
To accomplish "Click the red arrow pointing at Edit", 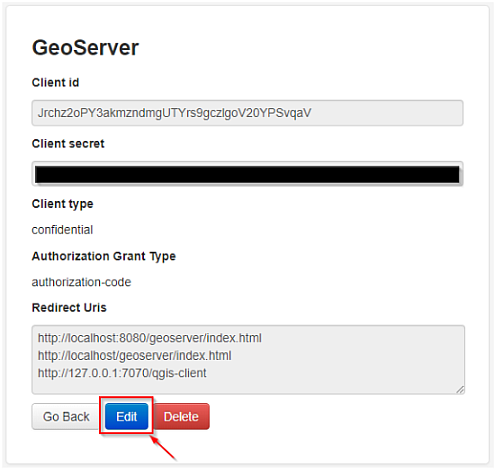I will click(x=163, y=449).
